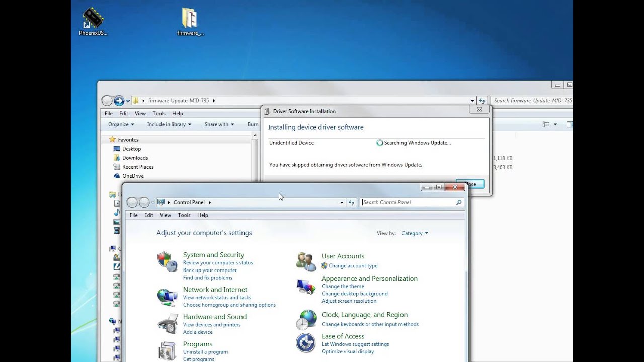Open Clock, Language, and Region globe icon

coord(306,320)
